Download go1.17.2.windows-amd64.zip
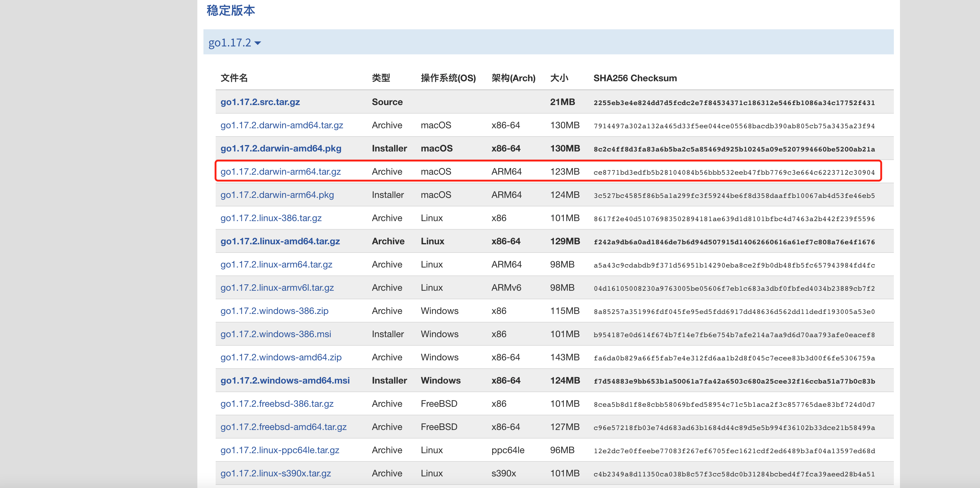Image resolution: width=980 pixels, height=488 pixels. [x=281, y=357]
